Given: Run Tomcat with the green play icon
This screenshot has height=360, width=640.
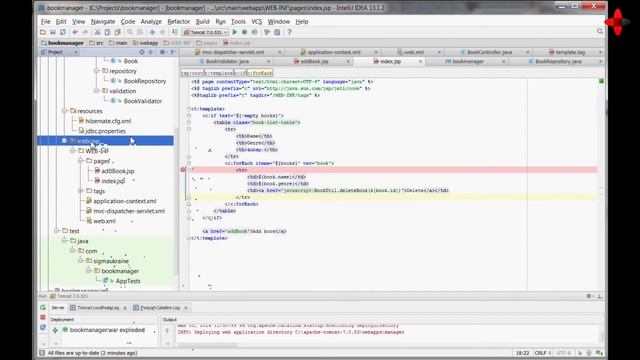Looking at the screenshot, I should click(235, 32).
